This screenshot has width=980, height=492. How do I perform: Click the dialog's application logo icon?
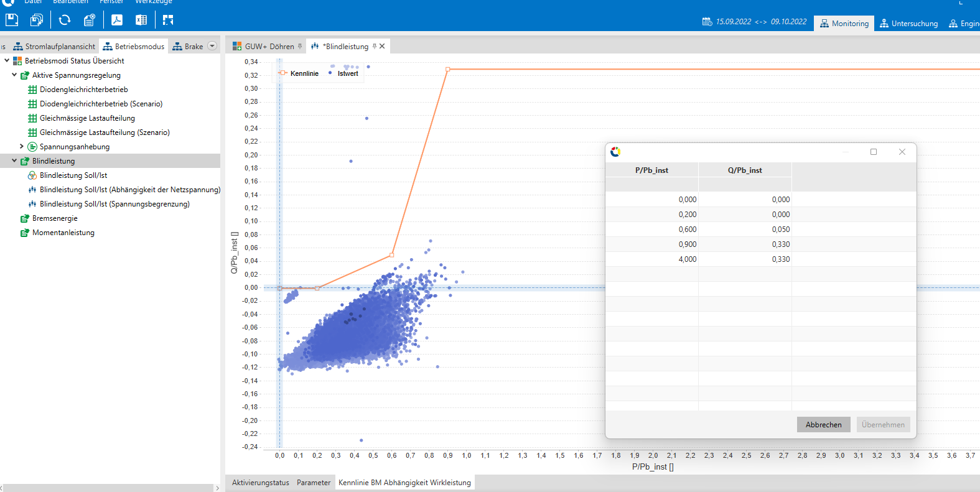tap(615, 152)
